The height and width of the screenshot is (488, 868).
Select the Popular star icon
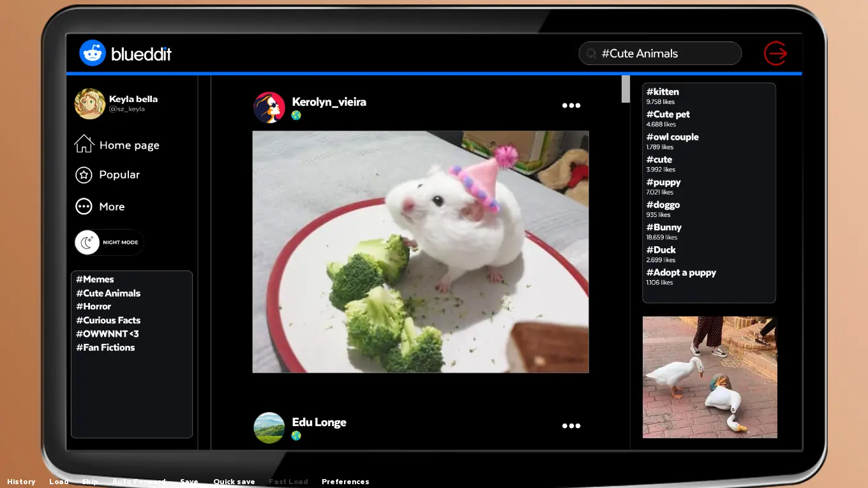tap(84, 175)
